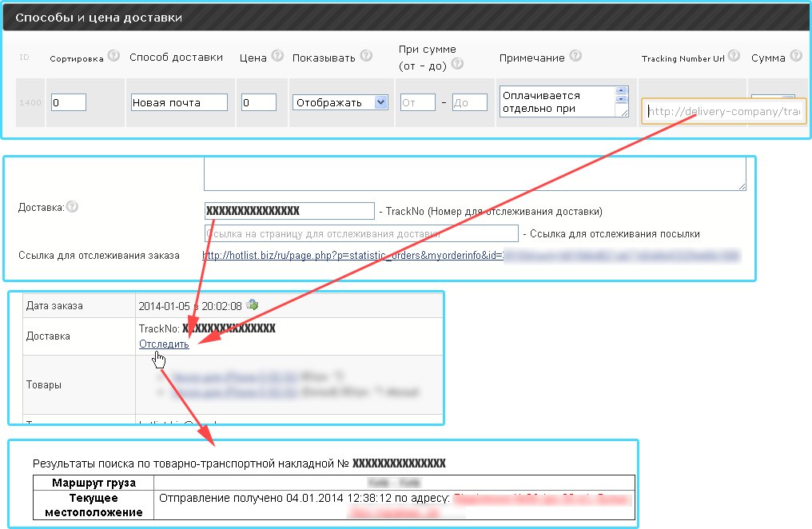Click help icon next to Доставка label
Screen dimensions: 812x529
(x=72, y=207)
